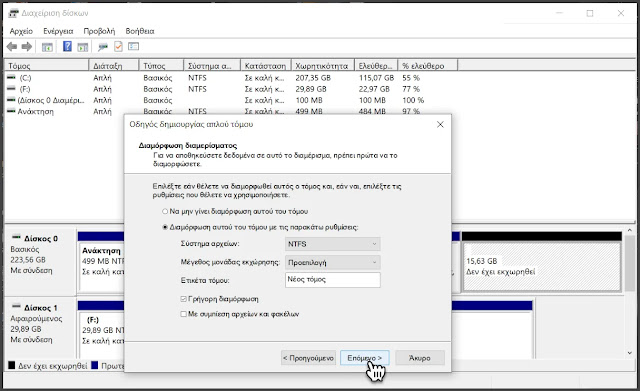This screenshot has width=640, height=391.
Task: Toggle the action pane toolbar icon
Action: tap(83, 47)
